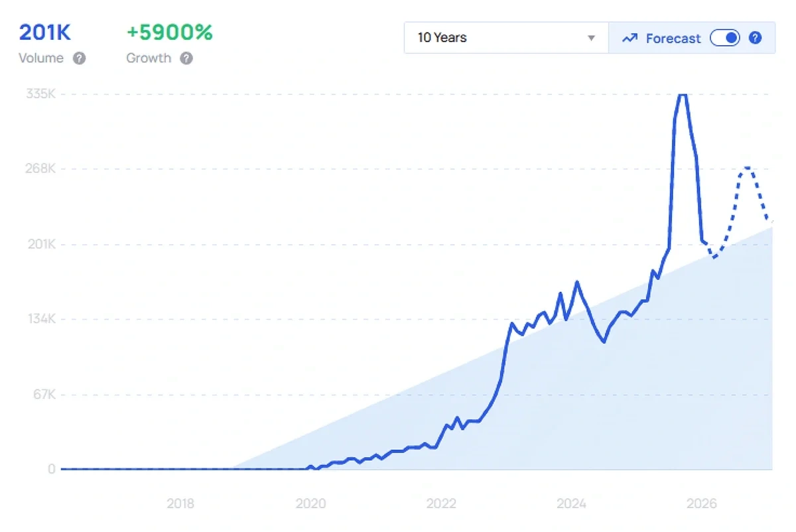Click the 201K volume value
The width and height of the screenshot is (796, 532).
click(44, 33)
